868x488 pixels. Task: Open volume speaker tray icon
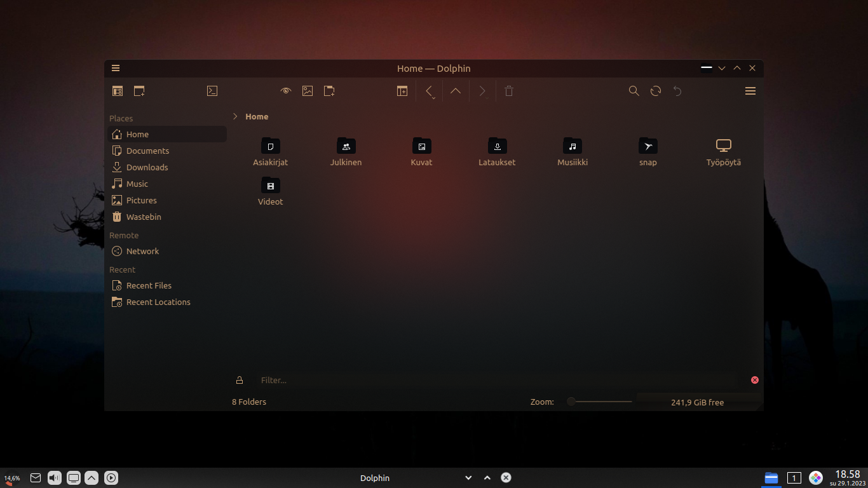pos(55,478)
